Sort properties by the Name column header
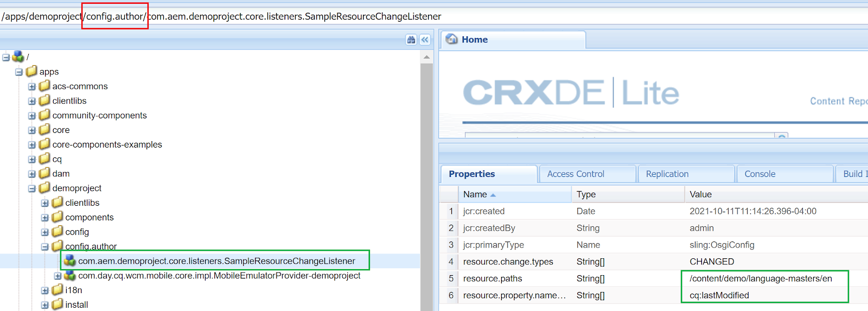 514,194
